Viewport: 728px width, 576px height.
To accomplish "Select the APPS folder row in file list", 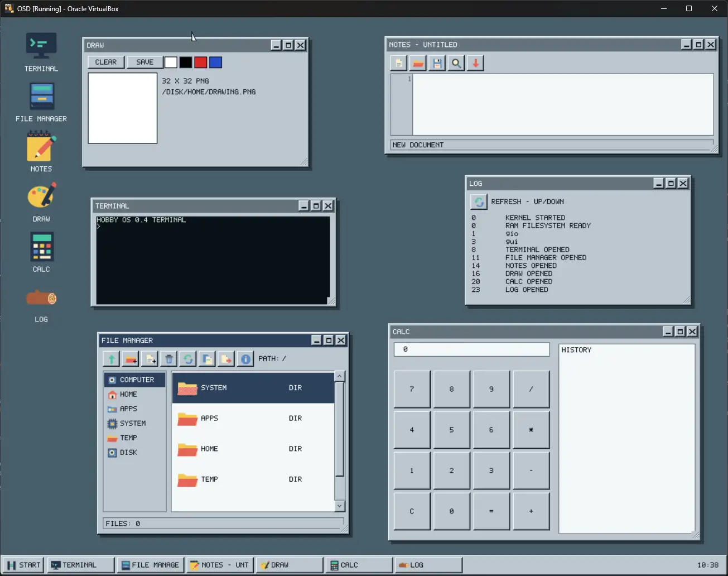I will tap(253, 418).
